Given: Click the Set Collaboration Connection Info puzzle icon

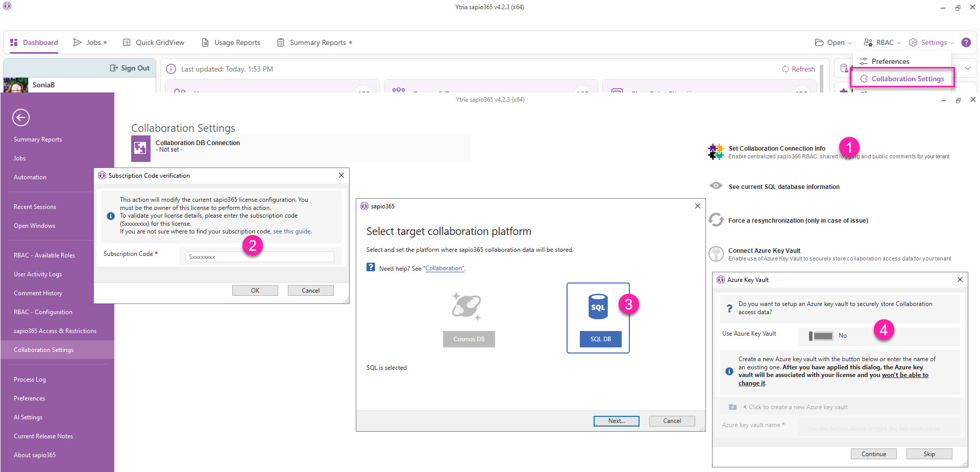Looking at the screenshot, I should coord(716,152).
